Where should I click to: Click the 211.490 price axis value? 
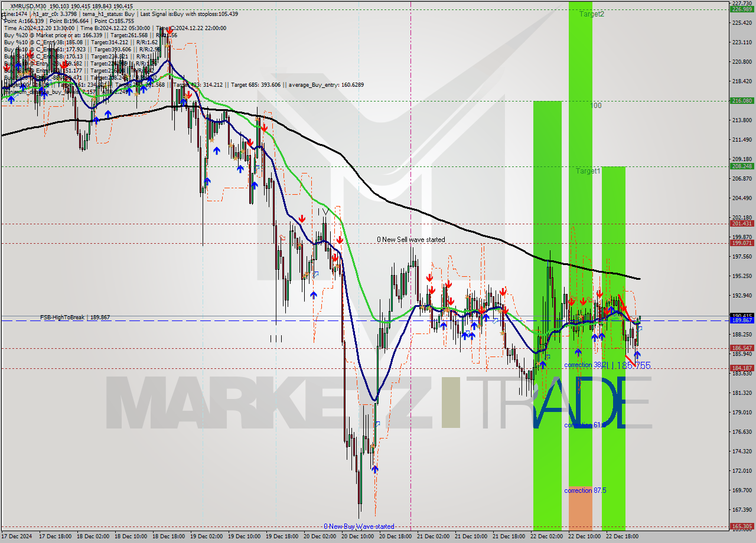[742, 140]
